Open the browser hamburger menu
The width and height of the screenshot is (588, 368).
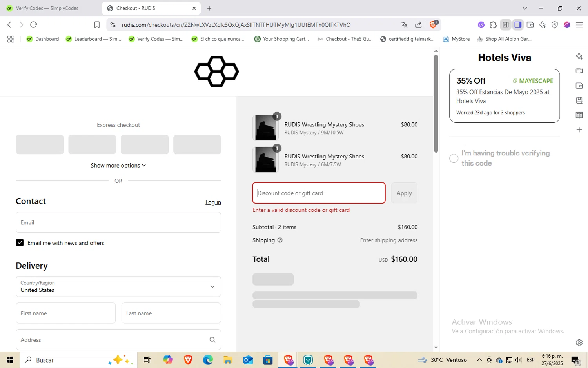(579, 25)
